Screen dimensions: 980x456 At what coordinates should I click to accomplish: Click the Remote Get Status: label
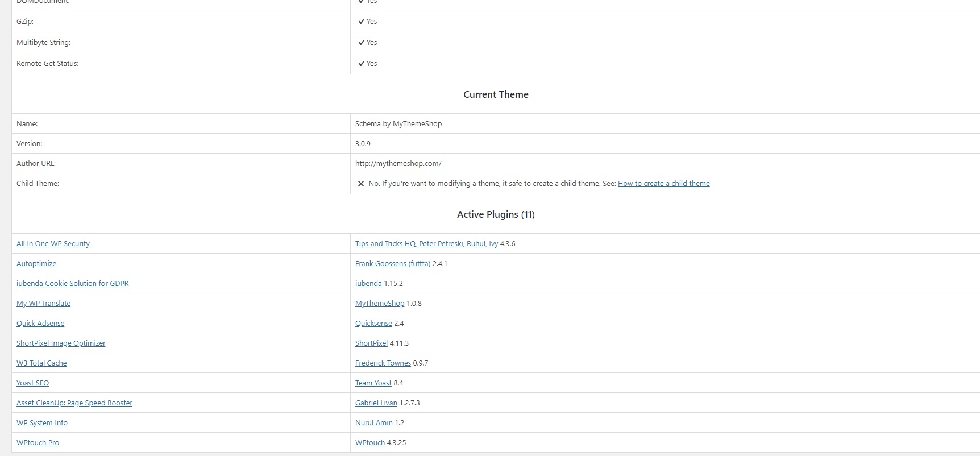[x=48, y=64]
